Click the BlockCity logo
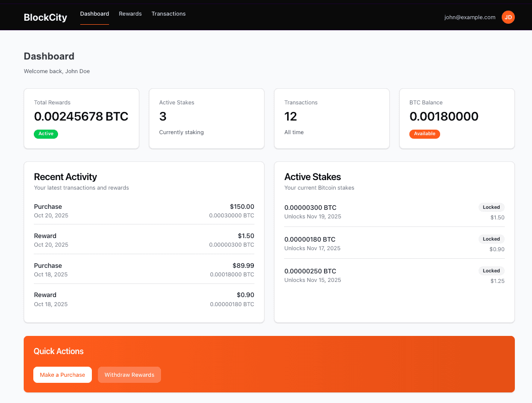The image size is (532, 403). [x=45, y=17]
